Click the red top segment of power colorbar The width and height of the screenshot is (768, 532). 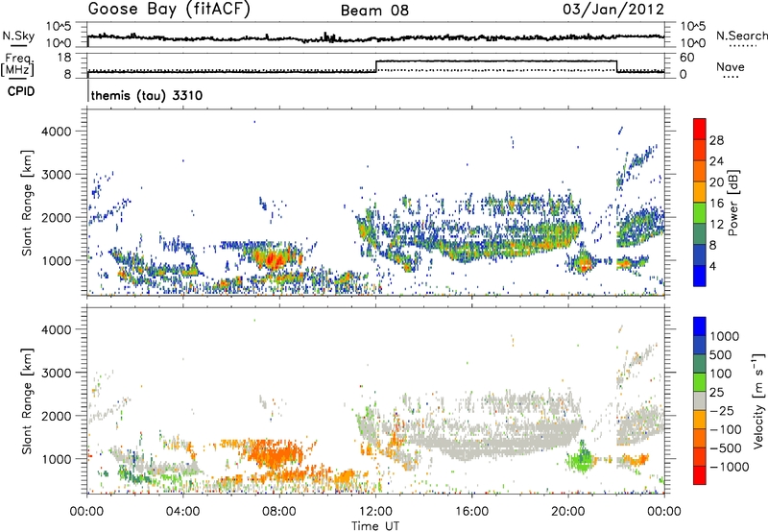[700, 130]
